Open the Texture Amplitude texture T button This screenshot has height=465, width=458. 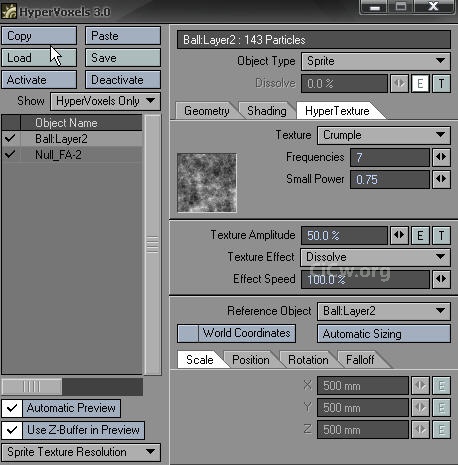(441, 235)
